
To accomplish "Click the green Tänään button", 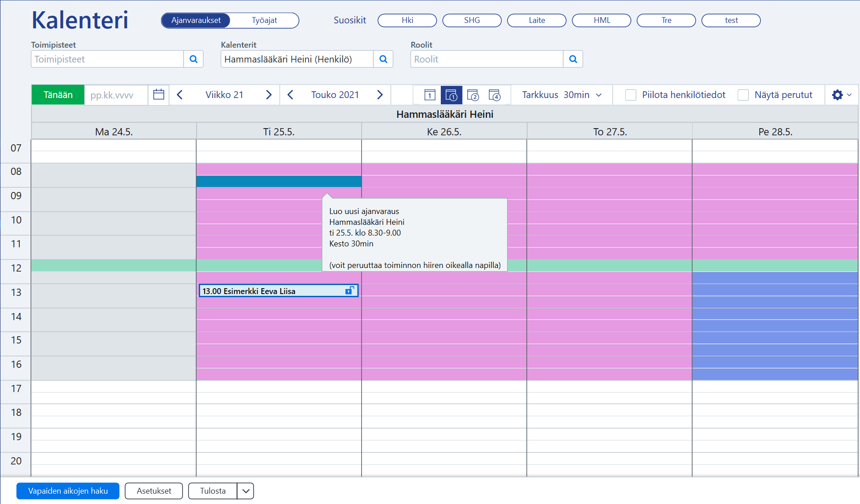I will [58, 95].
